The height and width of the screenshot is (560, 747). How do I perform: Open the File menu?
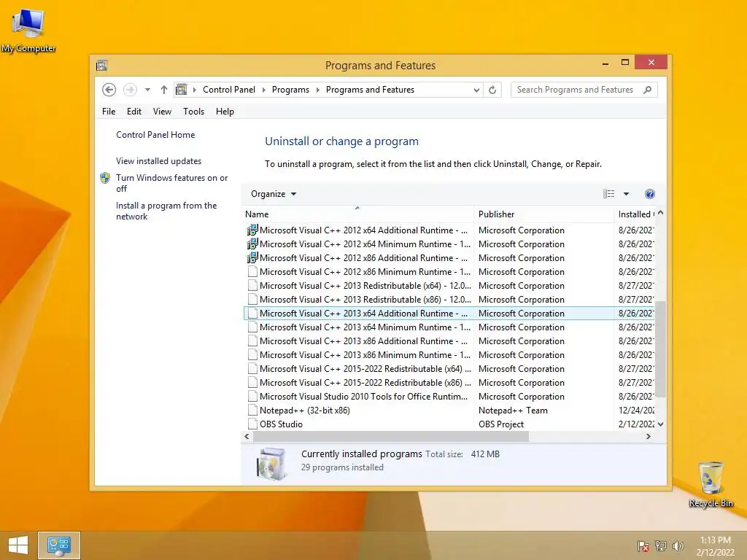click(x=109, y=112)
